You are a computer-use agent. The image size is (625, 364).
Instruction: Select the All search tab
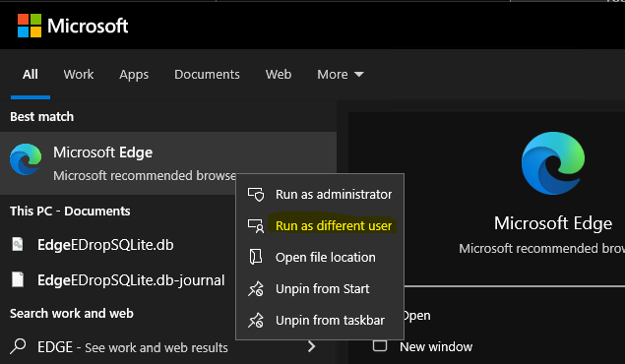[x=31, y=75]
